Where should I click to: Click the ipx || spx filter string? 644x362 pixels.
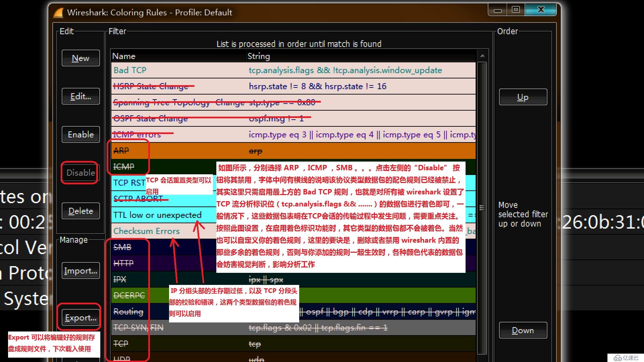pyautogui.click(x=266, y=280)
